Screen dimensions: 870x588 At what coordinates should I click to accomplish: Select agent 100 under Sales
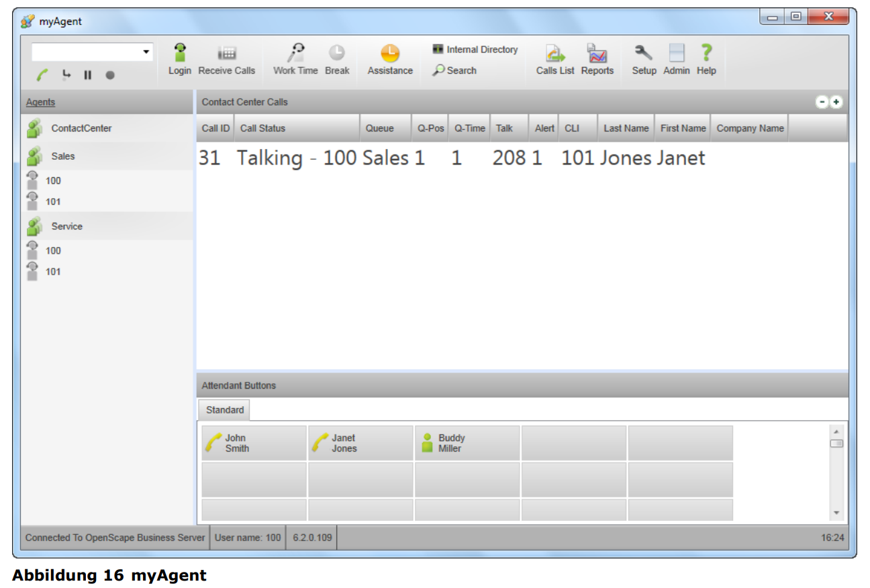107,181
